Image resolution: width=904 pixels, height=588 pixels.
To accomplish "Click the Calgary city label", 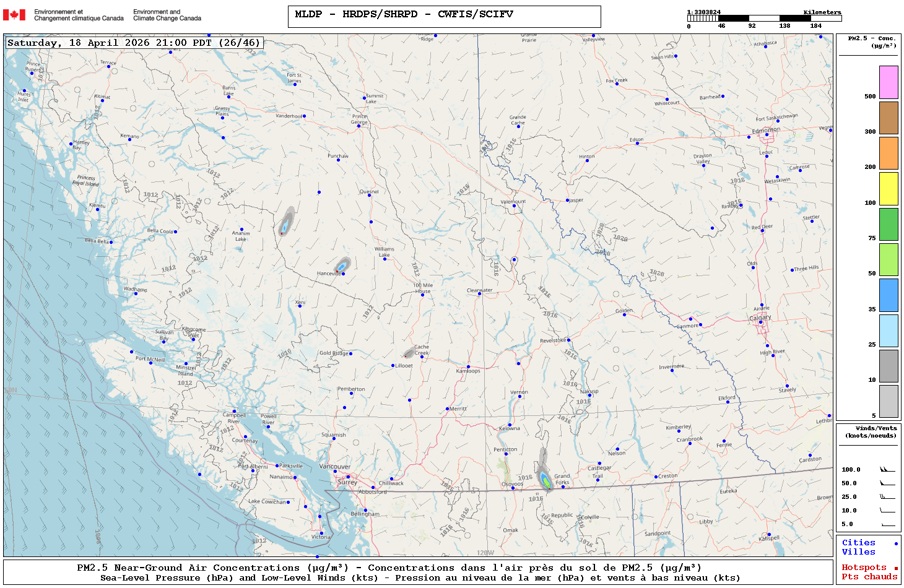I will point(760,318).
